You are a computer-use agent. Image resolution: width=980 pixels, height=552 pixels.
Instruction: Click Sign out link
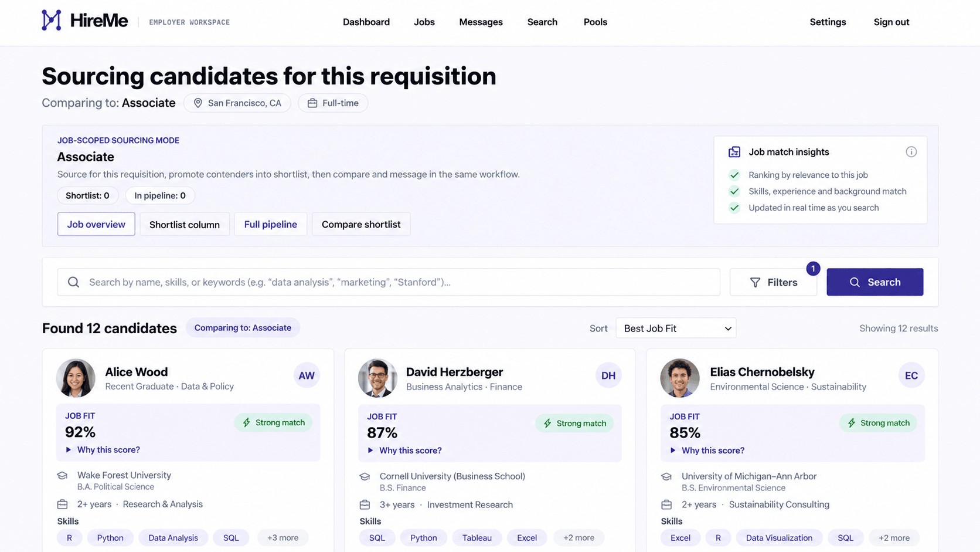click(x=891, y=22)
